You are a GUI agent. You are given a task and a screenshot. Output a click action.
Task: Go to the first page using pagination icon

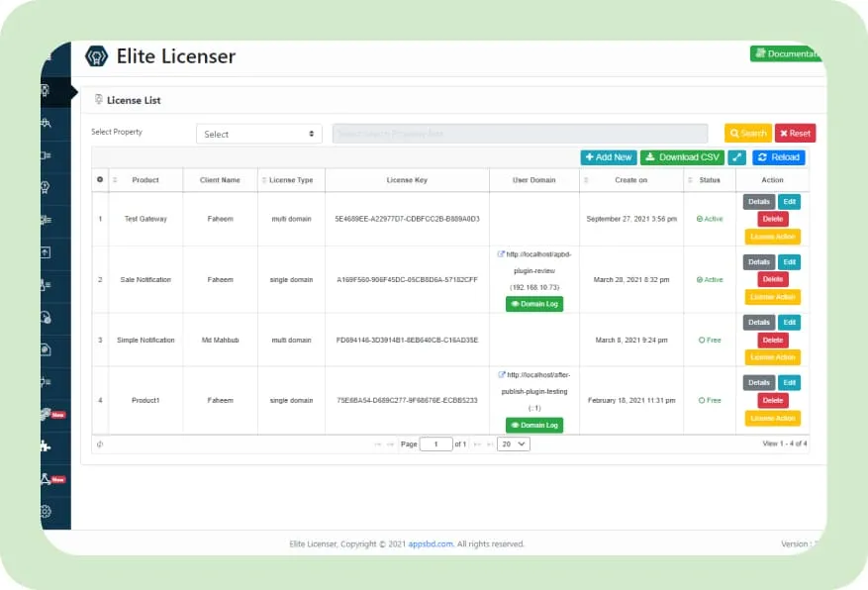pyautogui.click(x=377, y=444)
